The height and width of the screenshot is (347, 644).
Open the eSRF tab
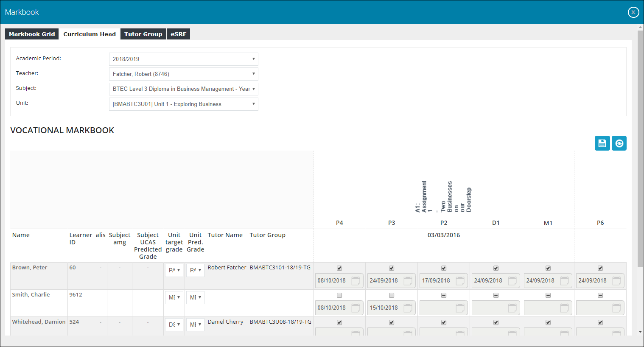(x=179, y=34)
